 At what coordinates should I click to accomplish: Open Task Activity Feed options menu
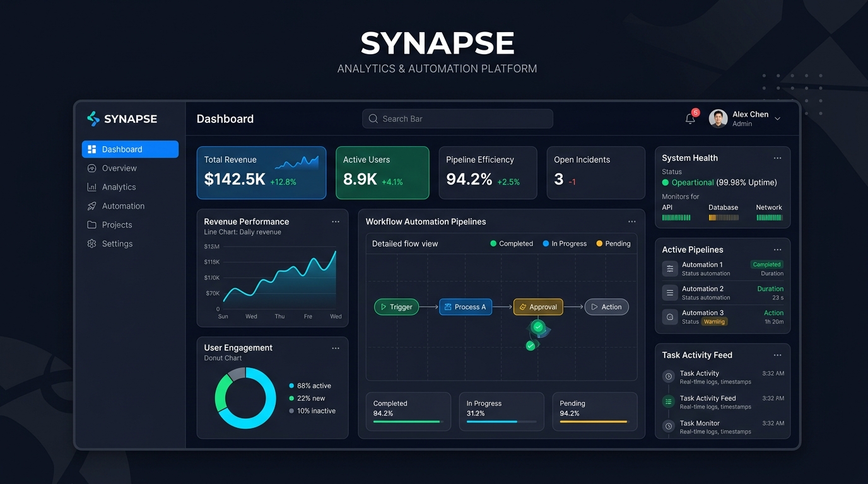[777, 355]
